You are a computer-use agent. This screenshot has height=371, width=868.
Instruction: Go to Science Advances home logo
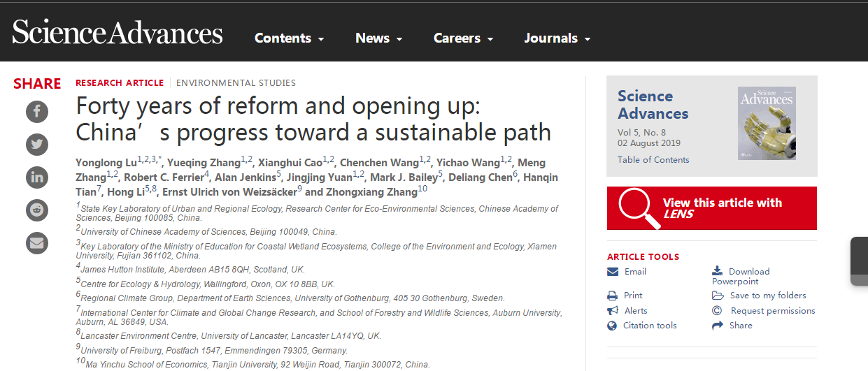pos(118,33)
